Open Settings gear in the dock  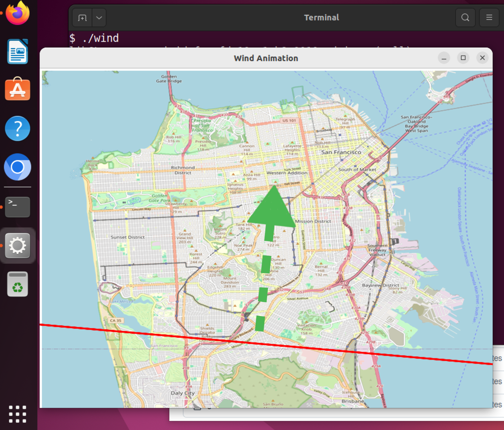tap(18, 246)
